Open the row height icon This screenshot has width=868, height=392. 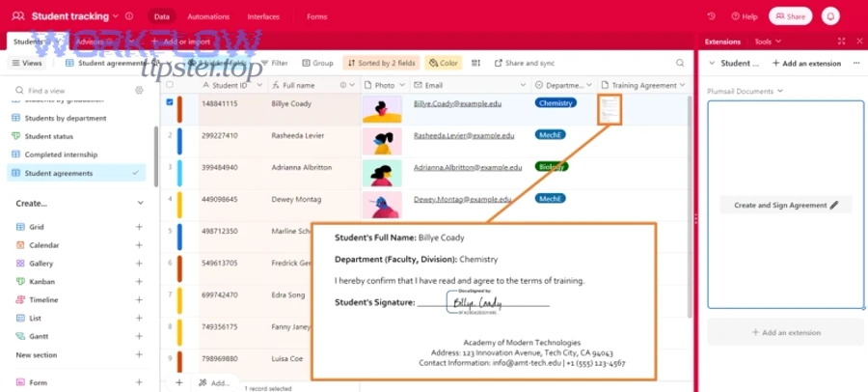pyautogui.click(x=475, y=63)
